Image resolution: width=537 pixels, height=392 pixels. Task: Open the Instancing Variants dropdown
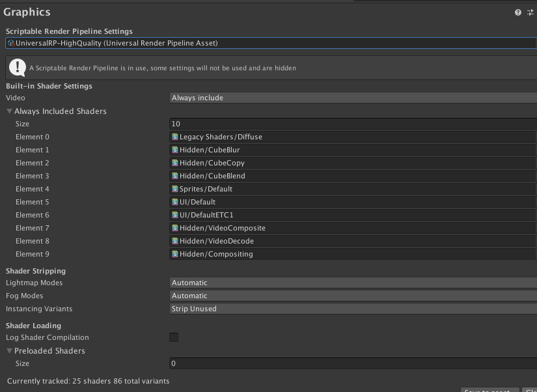353,309
